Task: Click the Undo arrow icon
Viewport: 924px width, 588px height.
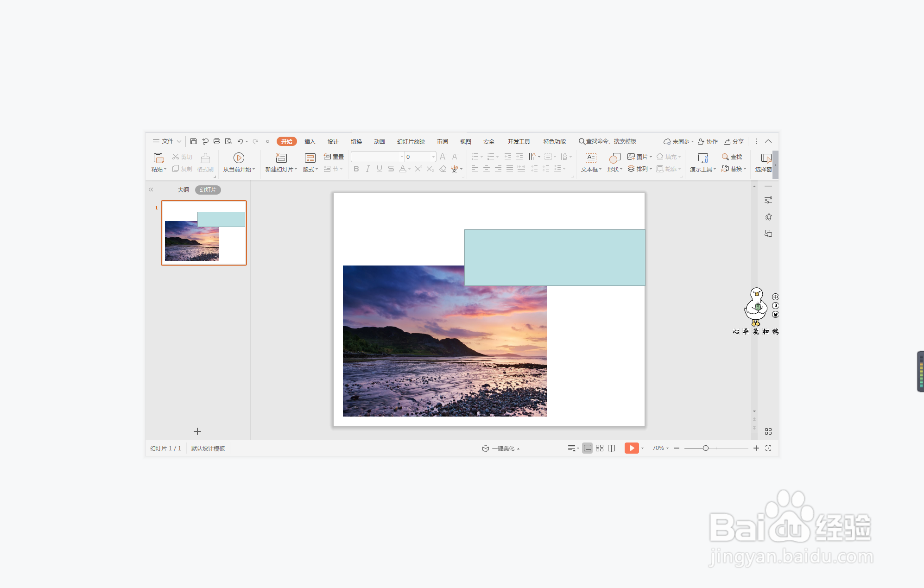Action: pyautogui.click(x=240, y=141)
